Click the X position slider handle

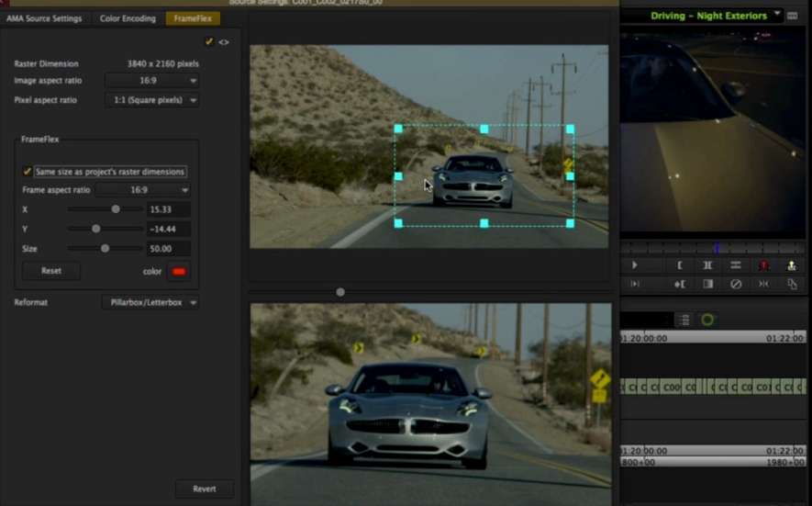(x=116, y=209)
